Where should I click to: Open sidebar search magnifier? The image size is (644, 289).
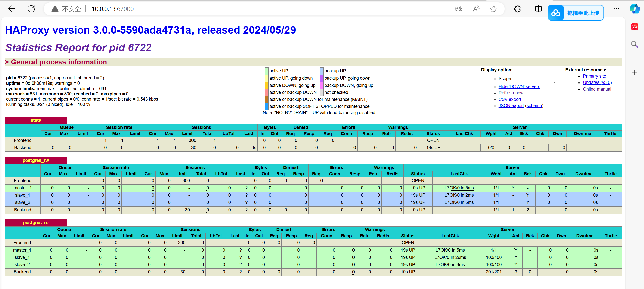coord(634,45)
